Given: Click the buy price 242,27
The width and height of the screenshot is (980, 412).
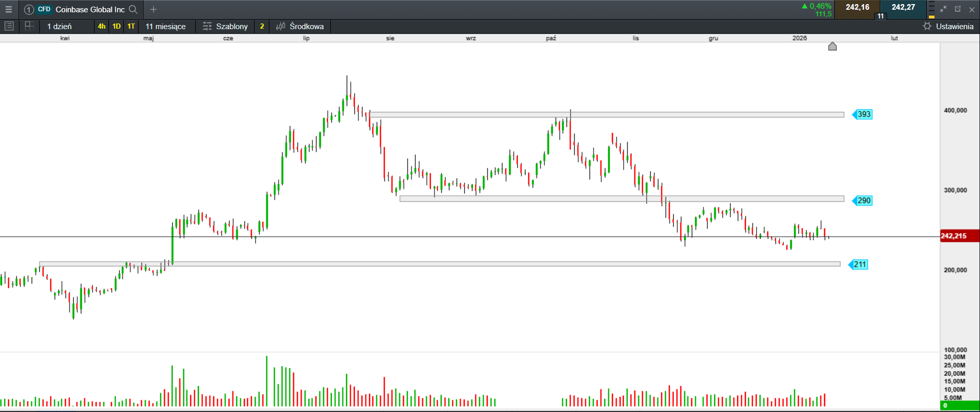Looking at the screenshot, I should click(x=903, y=7).
